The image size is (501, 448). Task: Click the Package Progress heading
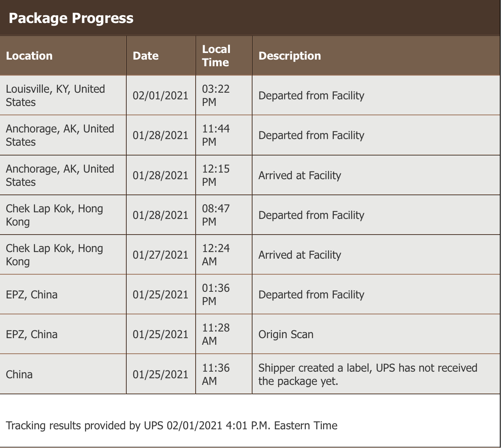coord(71,18)
